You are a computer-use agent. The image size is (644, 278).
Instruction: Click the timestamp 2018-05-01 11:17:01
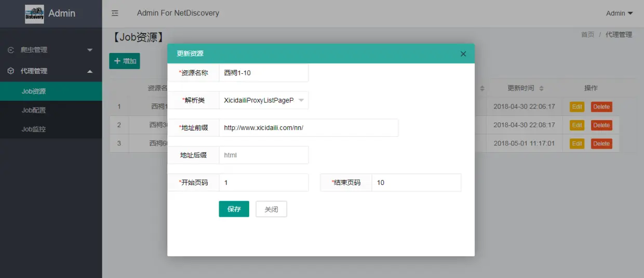point(524,143)
